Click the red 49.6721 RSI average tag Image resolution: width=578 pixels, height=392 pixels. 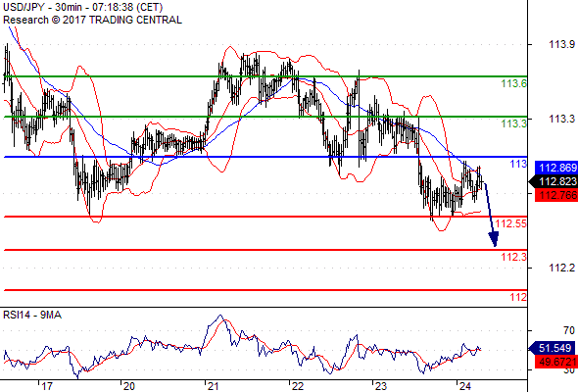[555, 362]
